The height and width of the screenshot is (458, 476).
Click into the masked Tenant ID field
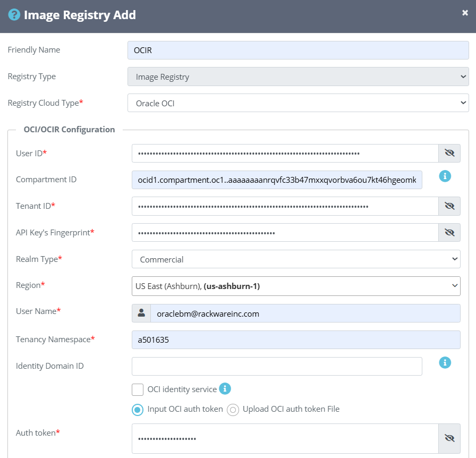pos(285,206)
